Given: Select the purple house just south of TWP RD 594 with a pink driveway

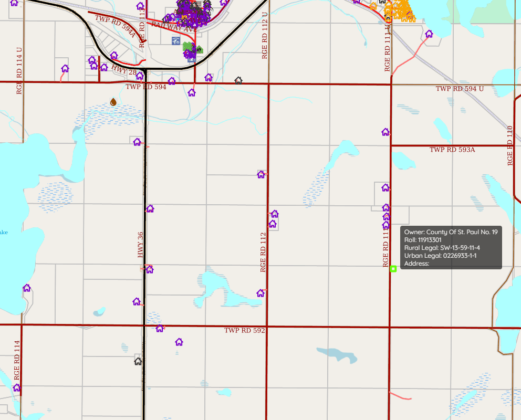Looking at the screenshot, I should (x=192, y=92).
